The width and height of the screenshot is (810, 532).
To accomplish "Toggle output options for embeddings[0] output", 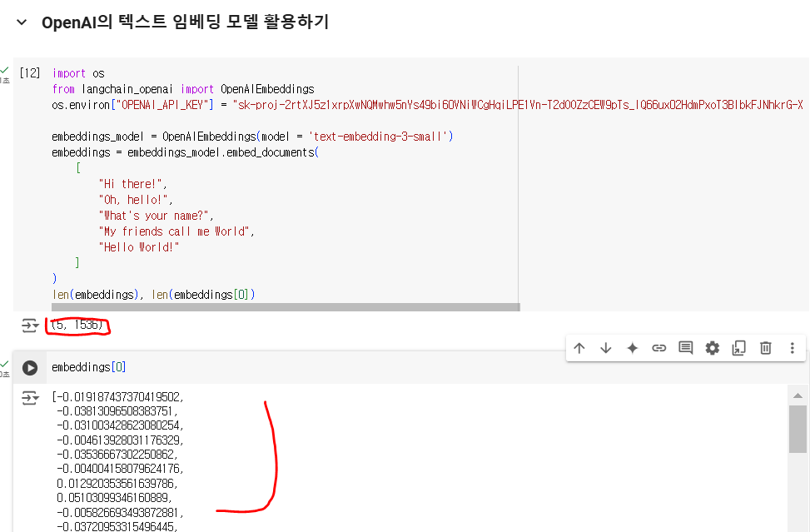I will tap(30, 398).
